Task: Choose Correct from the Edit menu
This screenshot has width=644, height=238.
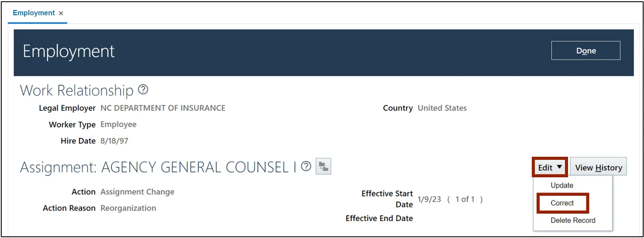Action: (562, 203)
